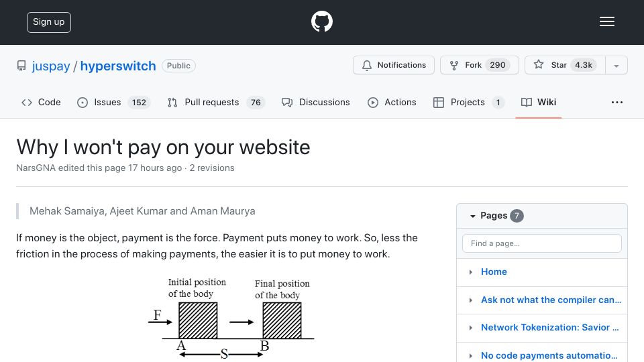This screenshot has width=644, height=362.
Task: Click the Sign up button
Action: pyautogui.click(x=49, y=22)
